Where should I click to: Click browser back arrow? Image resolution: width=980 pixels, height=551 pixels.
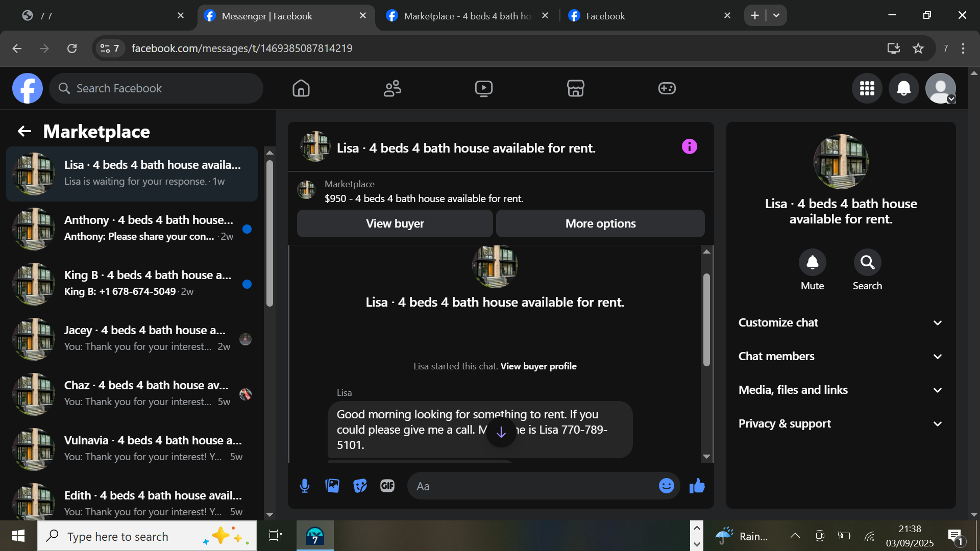point(17,48)
